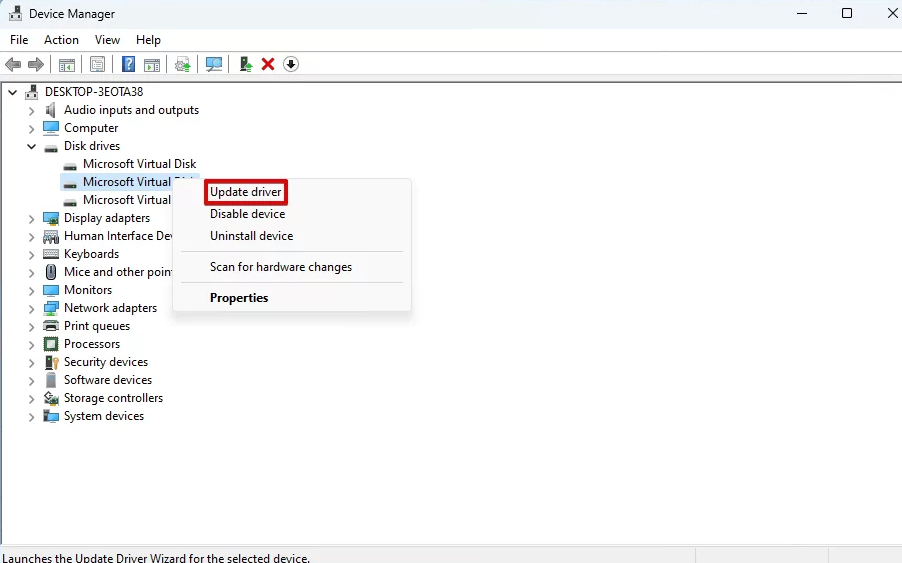Click the 'Launches the Update Driver Wizard' status text
This screenshot has height=563, width=902.
tap(155, 558)
